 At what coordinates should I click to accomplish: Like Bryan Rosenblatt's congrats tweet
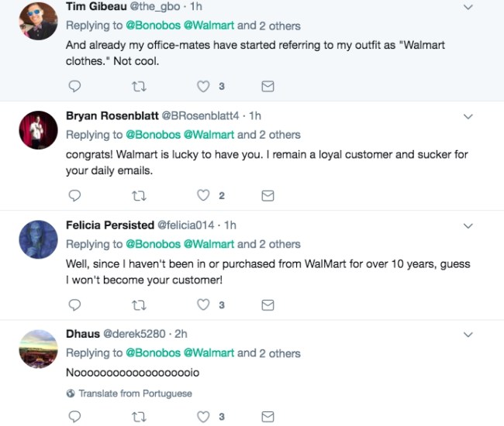click(203, 195)
